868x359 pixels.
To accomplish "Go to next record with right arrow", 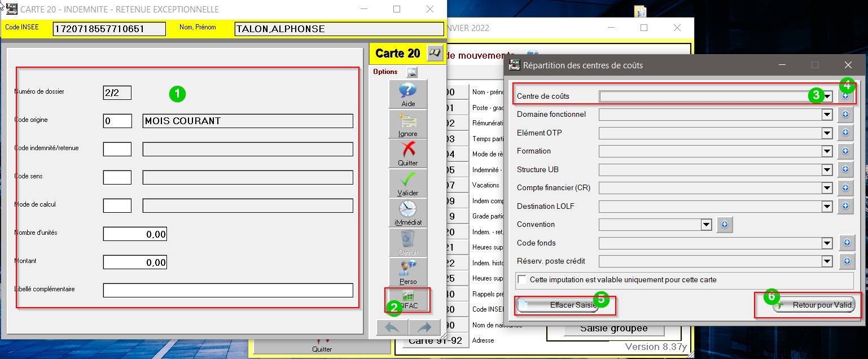I will (424, 327).
